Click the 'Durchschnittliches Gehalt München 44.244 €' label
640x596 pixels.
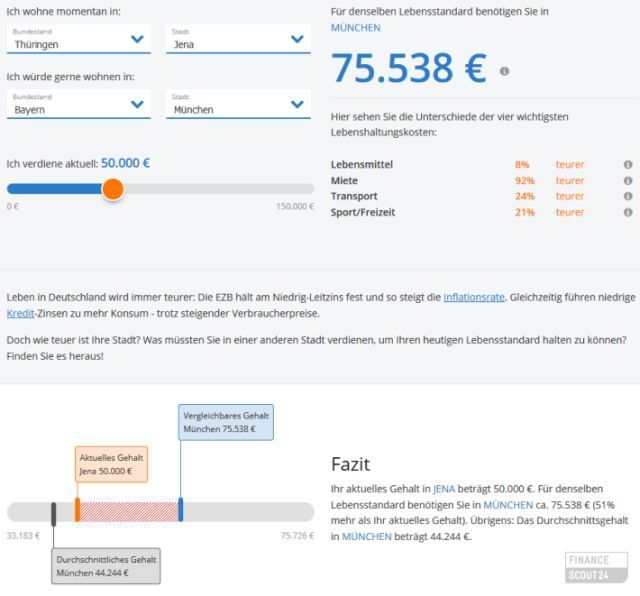pyautogui.click(x=106, y=566)
